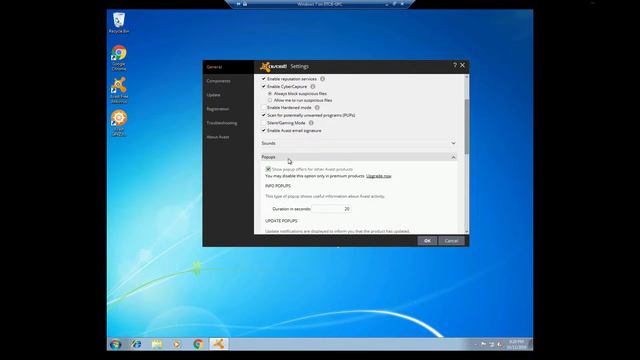This screenshot has height=360, width=640.
Task: Click the avast logo in Settings title bar
Action: (273, 67)
